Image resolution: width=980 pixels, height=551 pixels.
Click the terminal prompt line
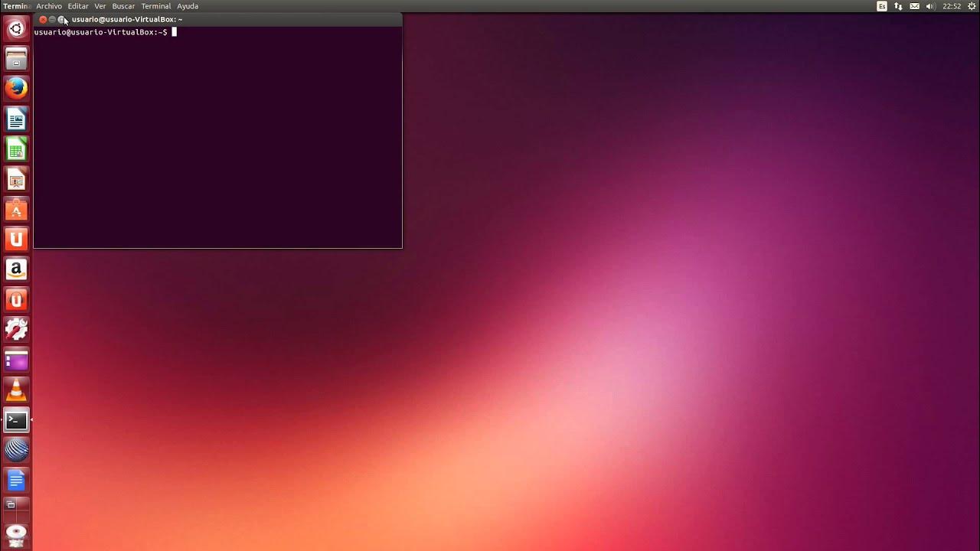pyautogui.click(x=106, y=32)
